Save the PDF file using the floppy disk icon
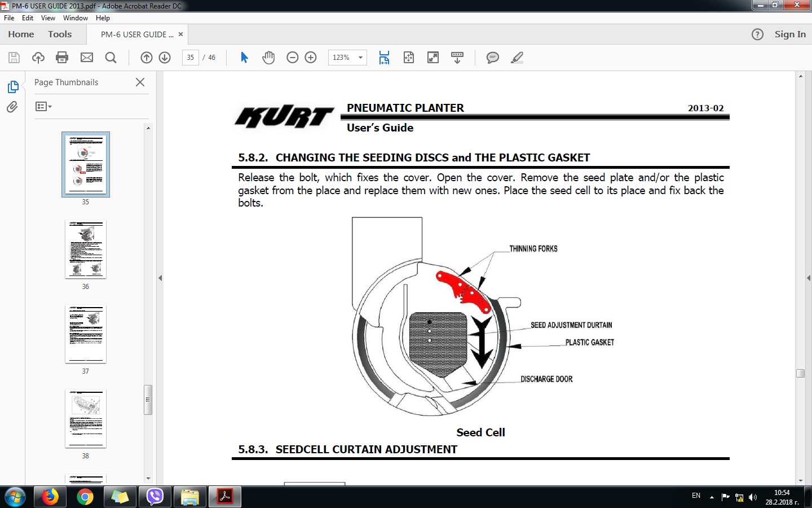812x508 pixels. [14, 58]
